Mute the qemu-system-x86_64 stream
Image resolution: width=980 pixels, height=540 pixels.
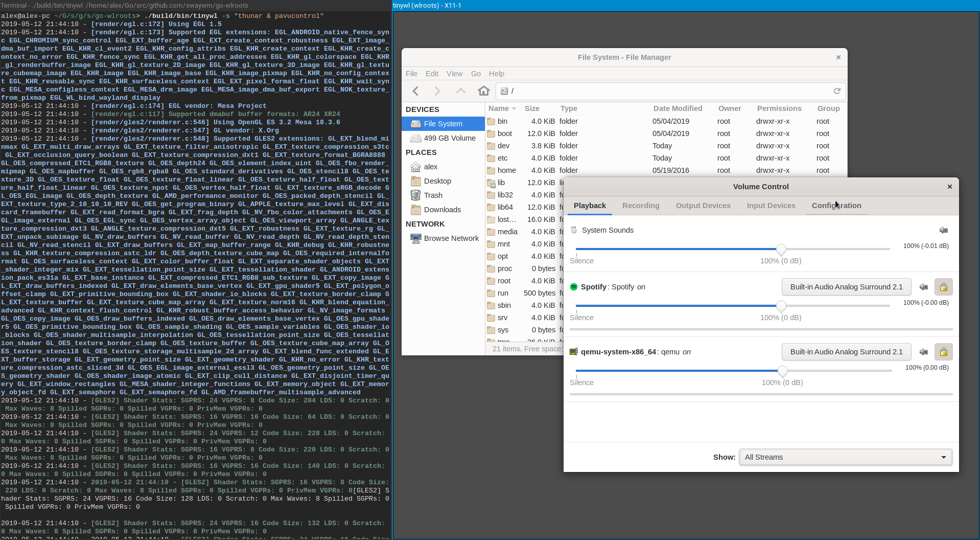(x=924, y=352)
